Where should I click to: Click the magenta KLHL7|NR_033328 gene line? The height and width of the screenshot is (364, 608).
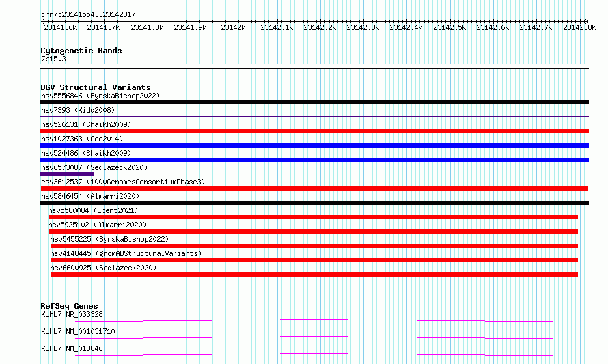click(x=314, y=320)
